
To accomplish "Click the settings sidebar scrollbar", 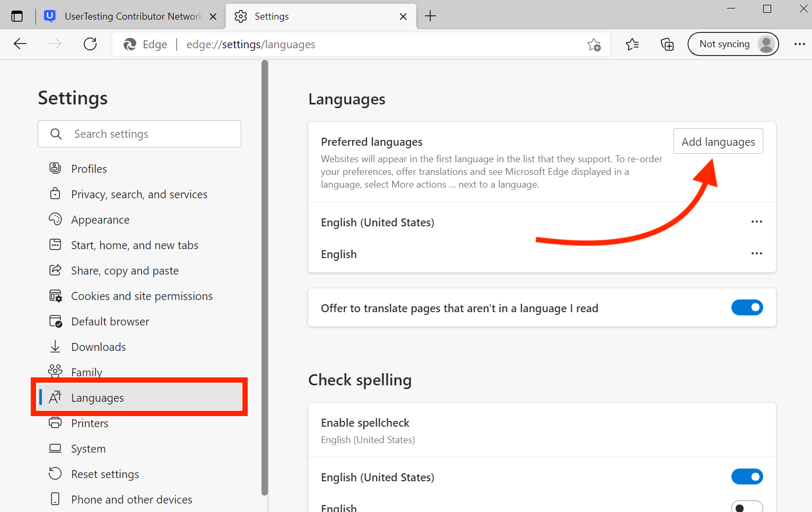I will (265, 278).
